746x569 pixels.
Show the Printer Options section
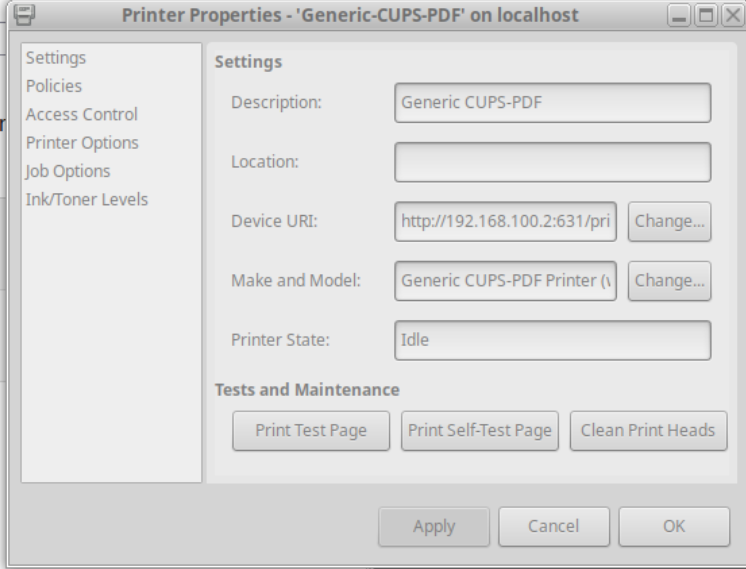point(82,143)
